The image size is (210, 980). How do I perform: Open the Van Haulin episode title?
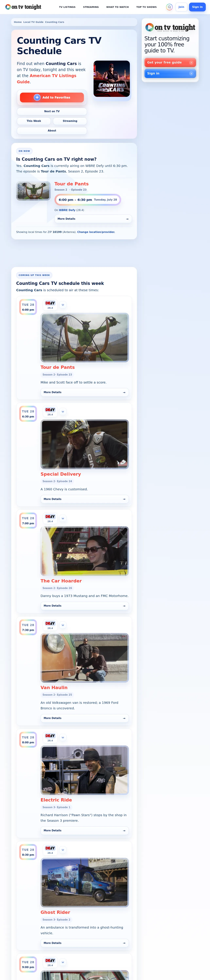tap(54, 687)
